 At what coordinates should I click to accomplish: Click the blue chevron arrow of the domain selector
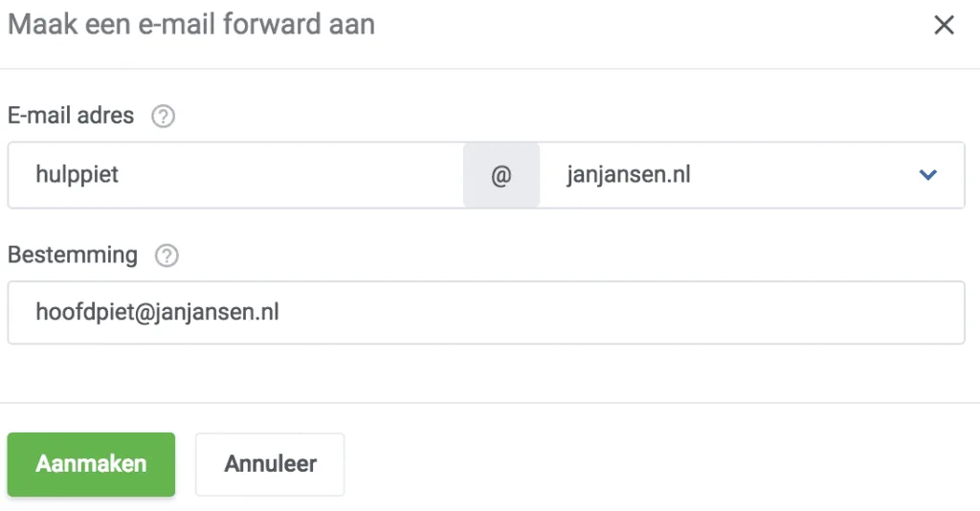click(x=928, y=175)
